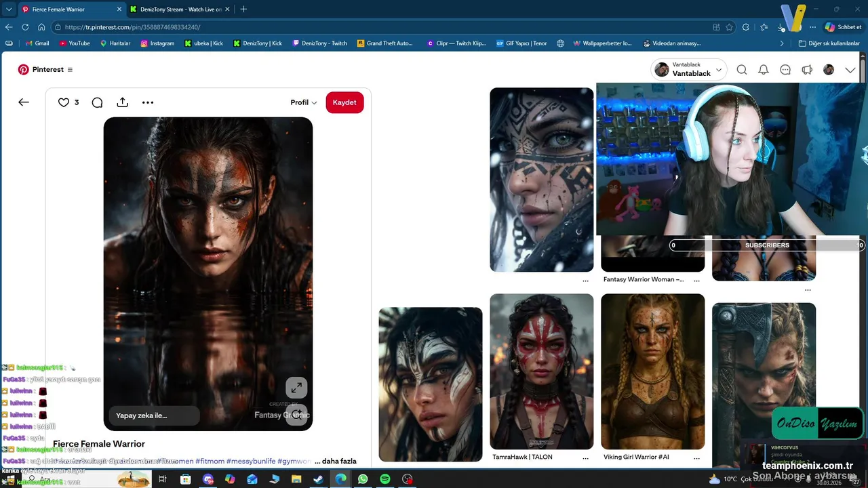868x488 pixels.
Task: Open GIF Yapıcı Tenor bookmark
Action: (521, 43)
